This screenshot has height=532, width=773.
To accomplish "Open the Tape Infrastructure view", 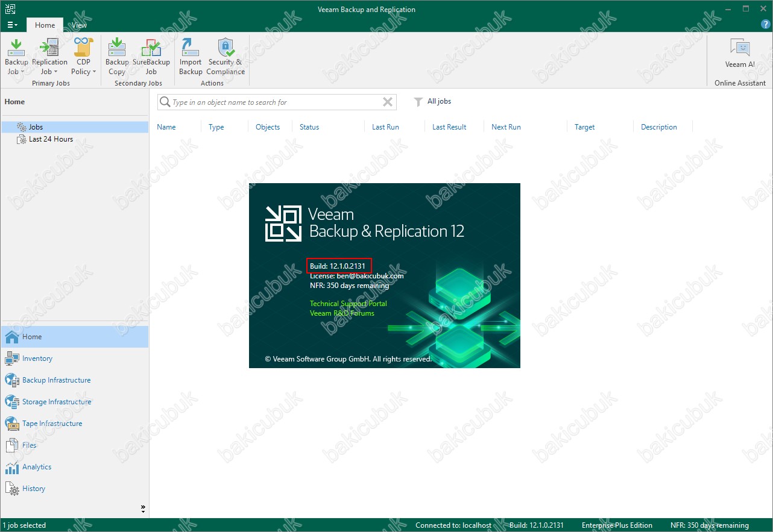I will (x=75, y=424).
